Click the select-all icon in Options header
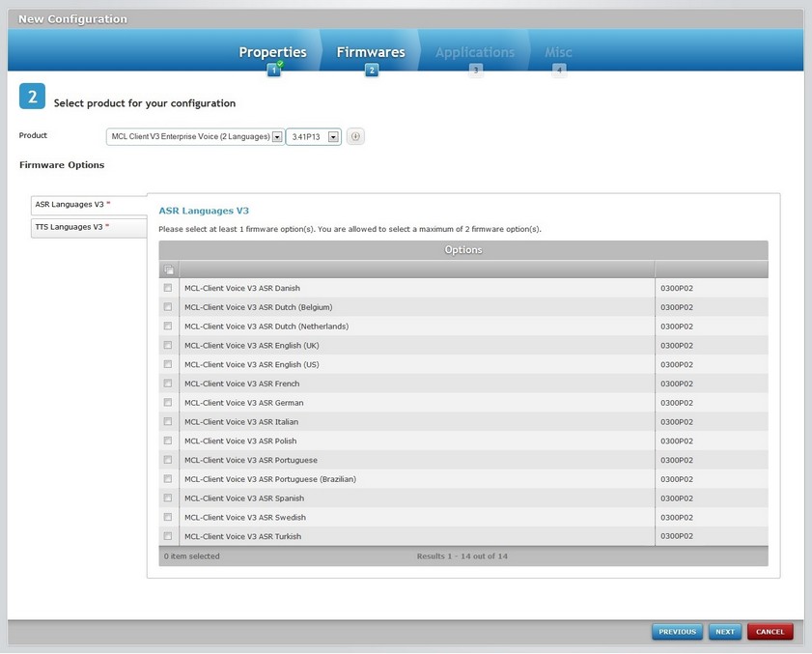This screenshot has width=812, height=654. pyautogui.click(x=169, y=270)
